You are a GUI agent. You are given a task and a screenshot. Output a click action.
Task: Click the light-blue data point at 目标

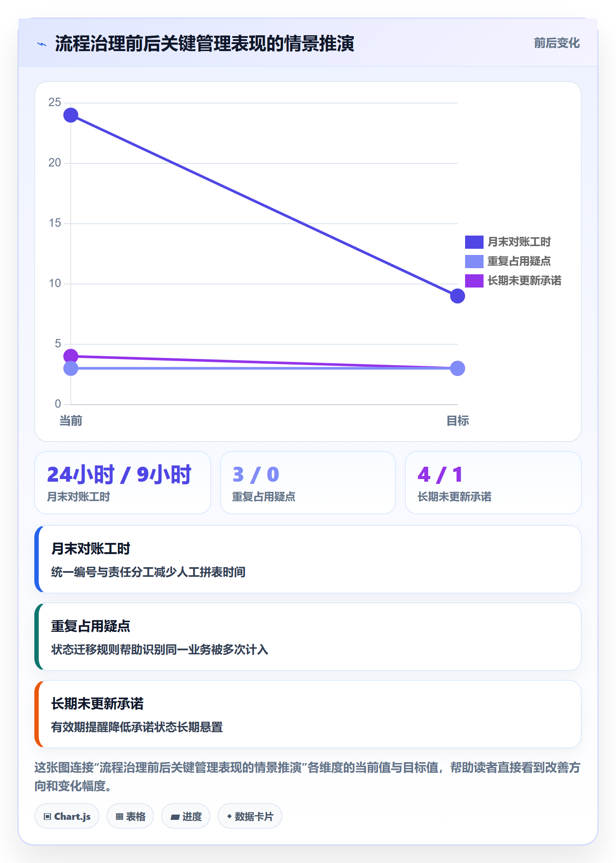(x=458, y=369)
